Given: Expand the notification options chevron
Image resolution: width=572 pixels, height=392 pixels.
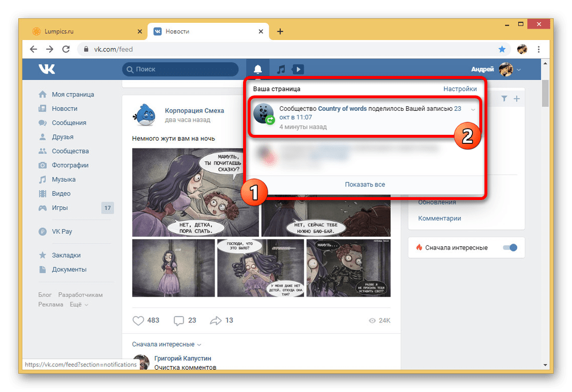Looking at the screenshot, I should 473,110.
